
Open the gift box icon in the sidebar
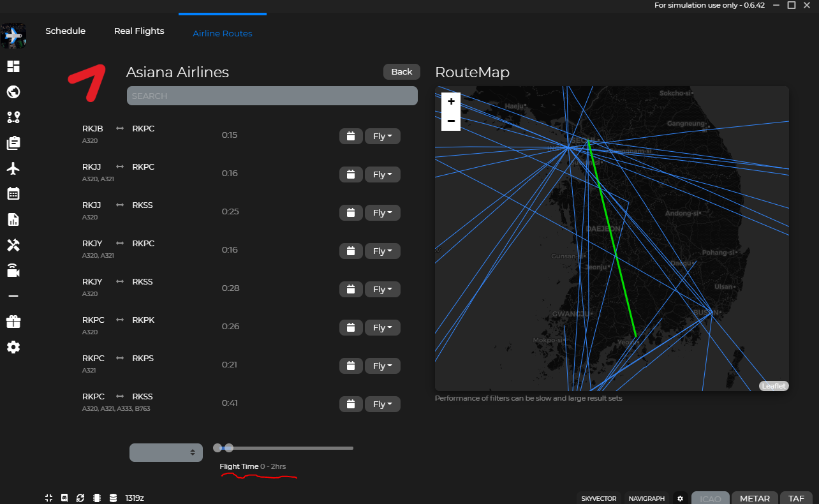coord(13,322)
